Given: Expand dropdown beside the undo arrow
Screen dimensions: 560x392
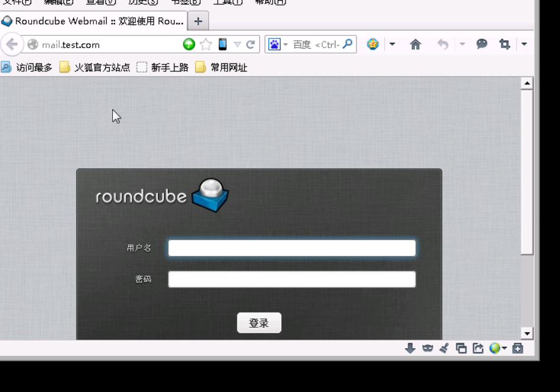Looking at the screenshot, I should coord(462,45).
